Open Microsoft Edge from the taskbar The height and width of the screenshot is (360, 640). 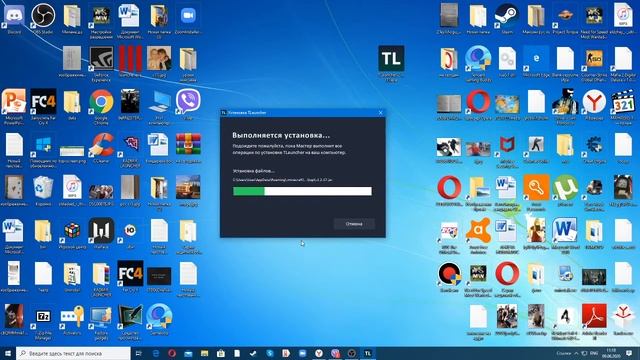156,353
